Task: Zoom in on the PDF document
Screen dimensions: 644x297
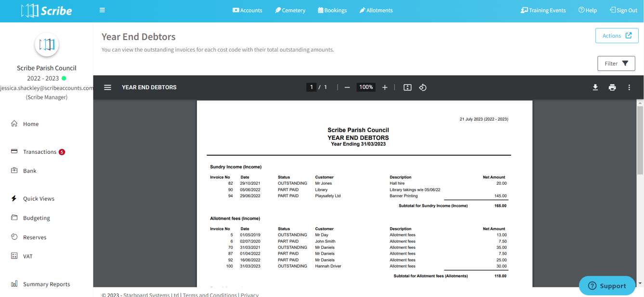Action: click(385, 87)
